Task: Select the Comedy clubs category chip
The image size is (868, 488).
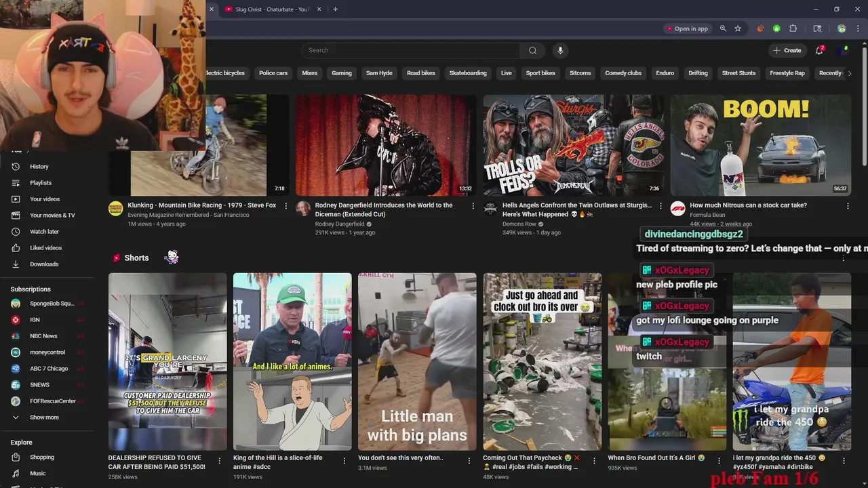Action: [623, 73]
